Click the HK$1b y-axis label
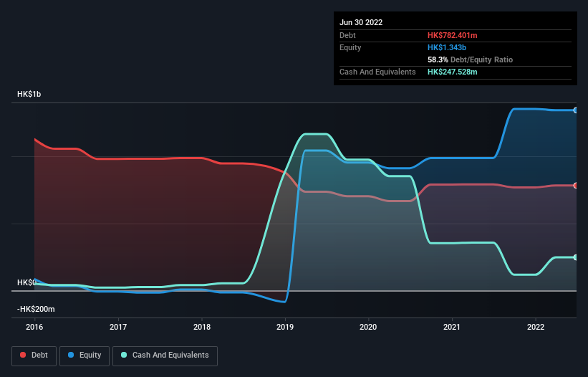Viewport: 588px width, 377px height. click(29, 94)
